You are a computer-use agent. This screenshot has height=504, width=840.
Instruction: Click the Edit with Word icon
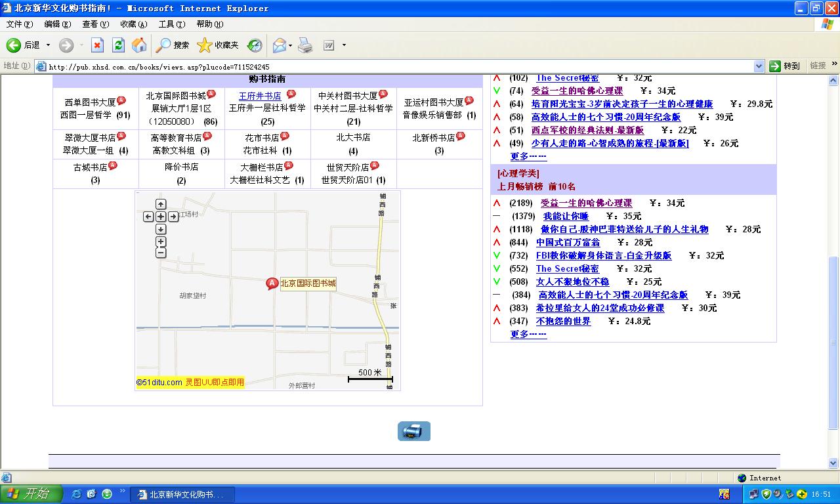click(x=329, y=45)
